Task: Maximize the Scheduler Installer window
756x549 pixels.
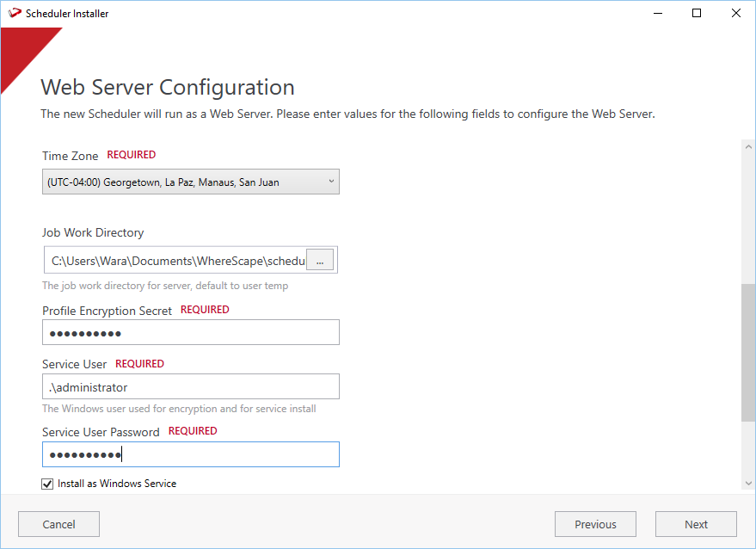Action: 697,14
